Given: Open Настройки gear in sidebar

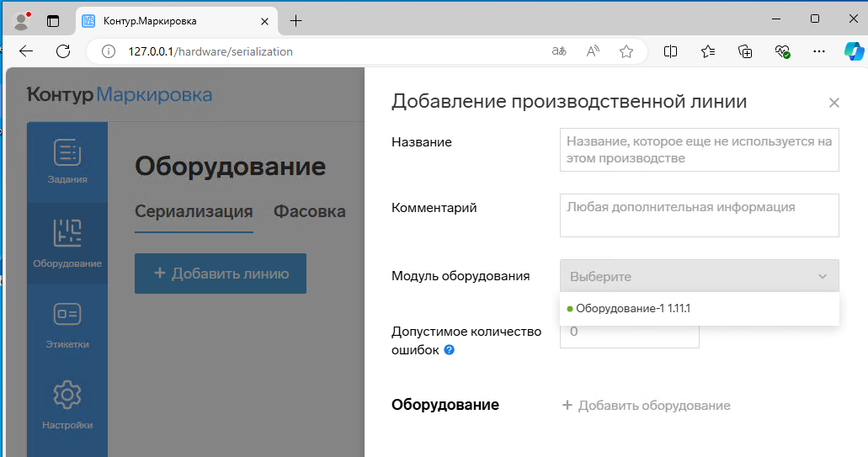Looking at the screenshot, I should point(67,403).
